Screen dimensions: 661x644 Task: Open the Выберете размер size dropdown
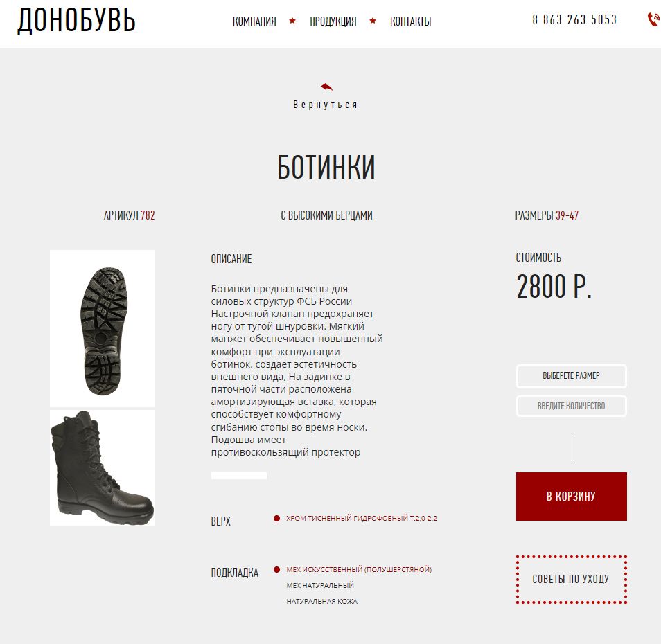[x=571, y=376]
